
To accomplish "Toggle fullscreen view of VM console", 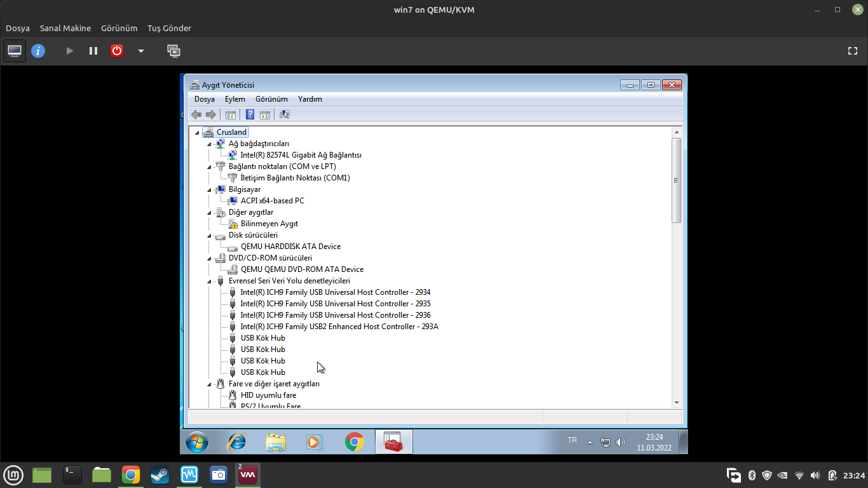I will [x=853, y=51].
